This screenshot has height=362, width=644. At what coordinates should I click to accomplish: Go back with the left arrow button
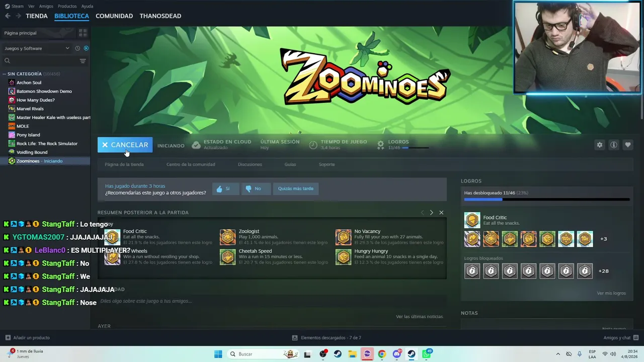[8, 16]
